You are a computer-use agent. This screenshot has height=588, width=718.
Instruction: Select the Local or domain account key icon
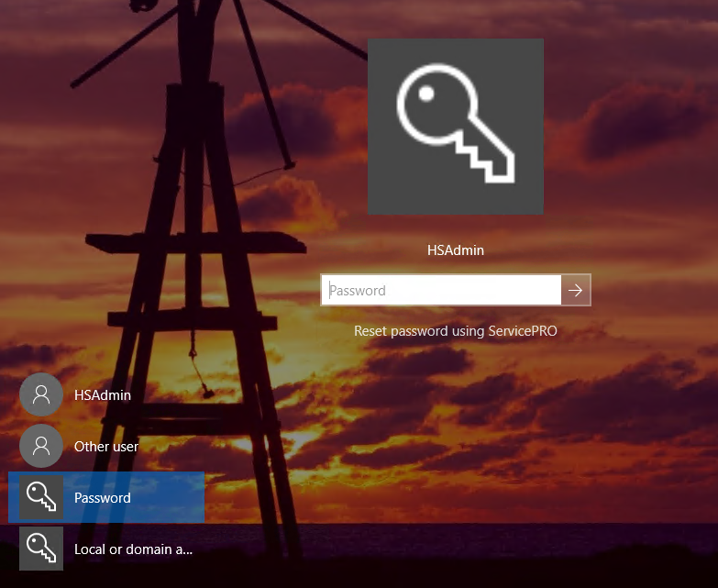(41, 549)
